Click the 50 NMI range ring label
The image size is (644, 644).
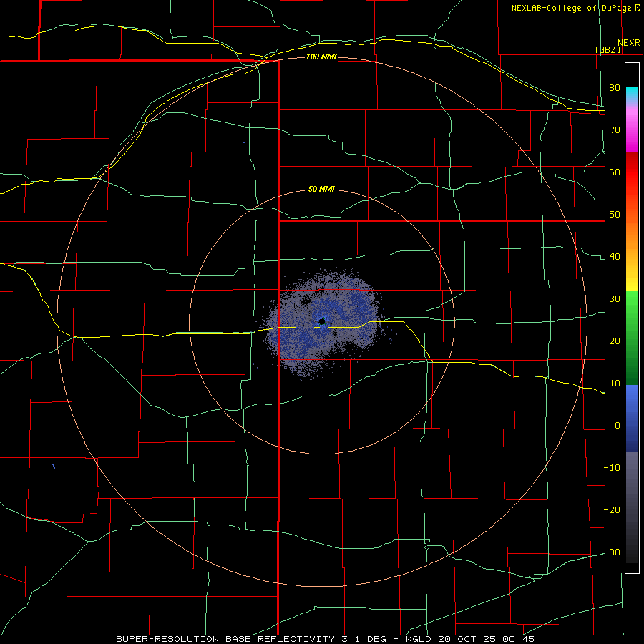(x=321, y=189)
